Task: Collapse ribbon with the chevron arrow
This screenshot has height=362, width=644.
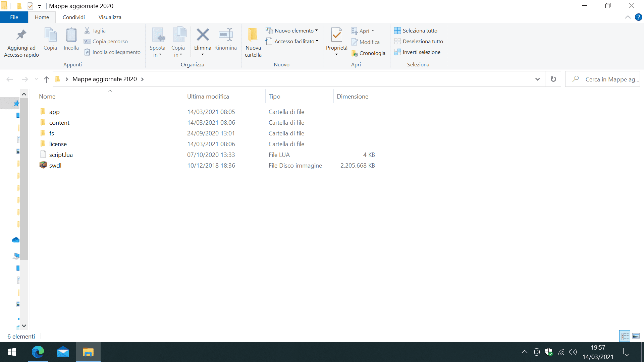Action: click(628, 17)
